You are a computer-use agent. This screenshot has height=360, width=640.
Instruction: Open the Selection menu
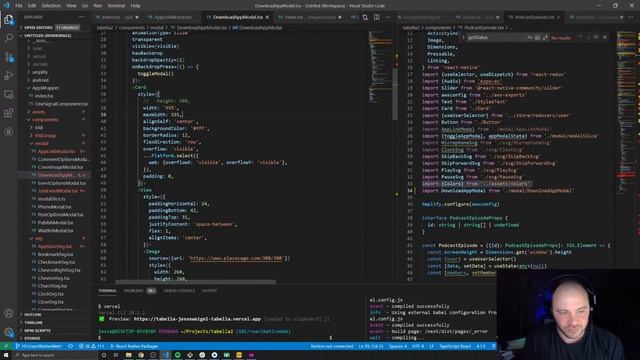click(51, 6)
